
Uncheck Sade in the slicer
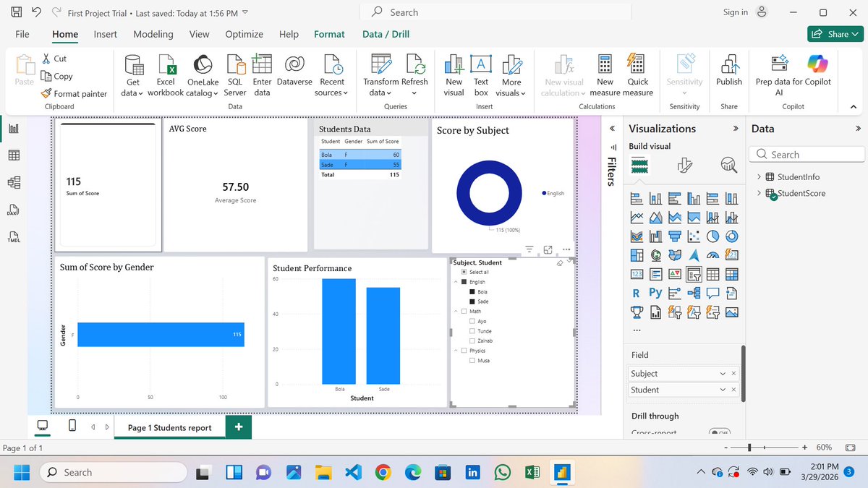[x=472, y=301]
